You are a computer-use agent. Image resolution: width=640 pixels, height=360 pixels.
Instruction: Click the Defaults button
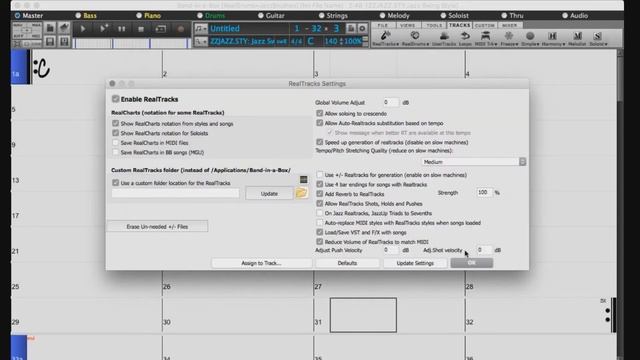[x=347, y=263]
